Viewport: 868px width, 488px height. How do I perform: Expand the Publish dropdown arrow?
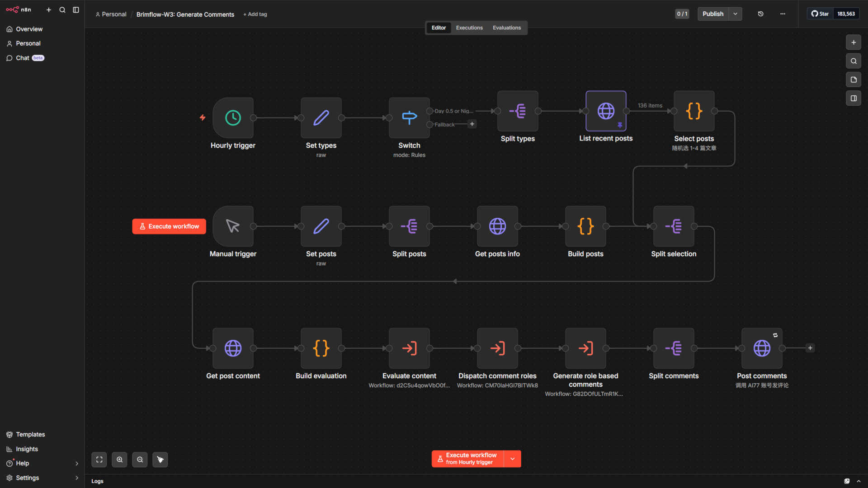click(x=736, y=14)
